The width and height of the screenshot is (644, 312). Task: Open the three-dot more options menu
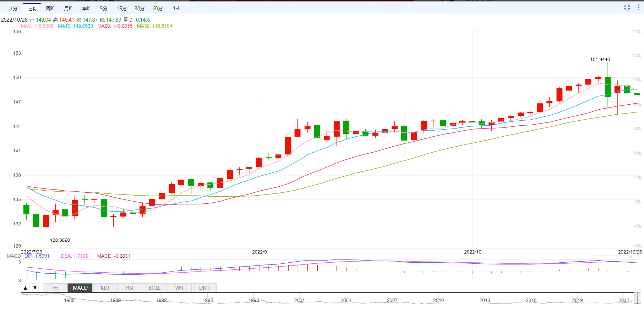click(638, 7)
